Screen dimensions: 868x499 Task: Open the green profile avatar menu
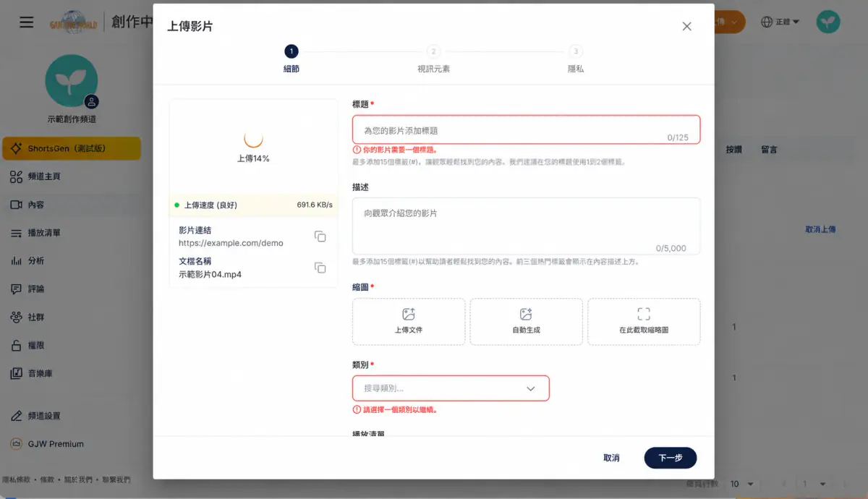828,22
